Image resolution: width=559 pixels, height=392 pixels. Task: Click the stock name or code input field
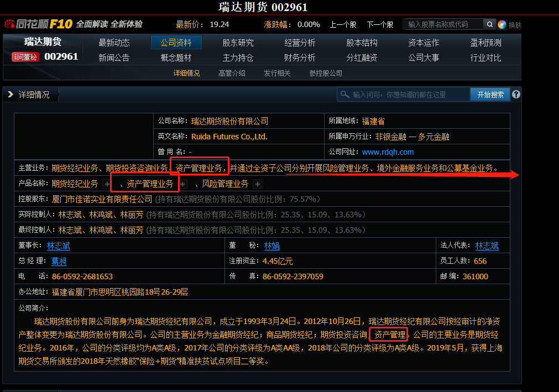tap(444, 24)
